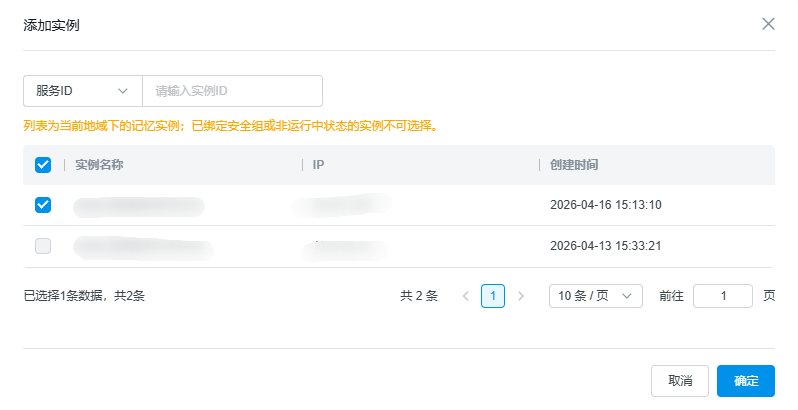Select page 1 in pagination
798x410 pixels.
pyautogui.click(x=492, y=296)
